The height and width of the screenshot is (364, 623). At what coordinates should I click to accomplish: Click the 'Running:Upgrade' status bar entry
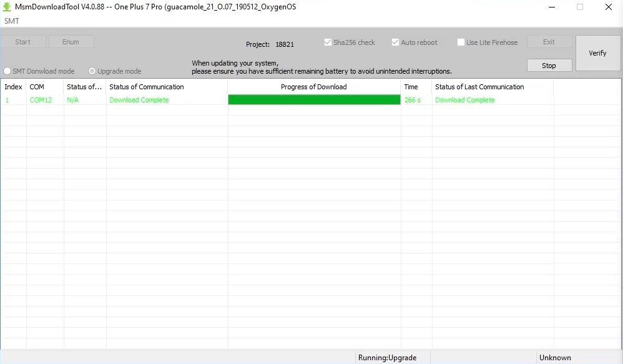[388, 358]
